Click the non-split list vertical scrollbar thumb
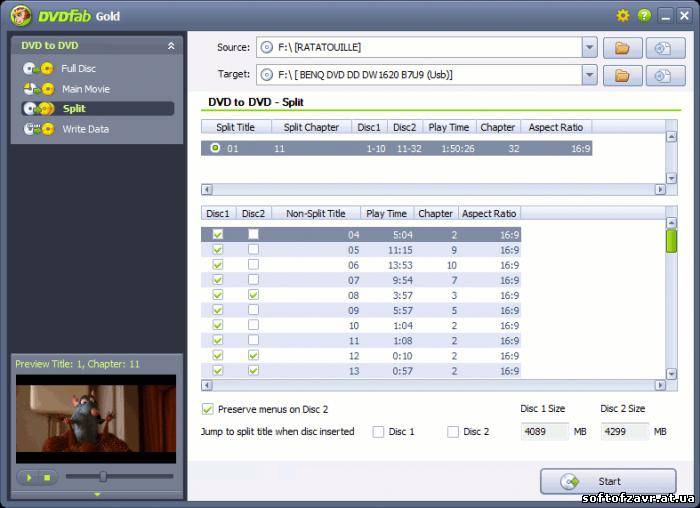 click(671, 241)
